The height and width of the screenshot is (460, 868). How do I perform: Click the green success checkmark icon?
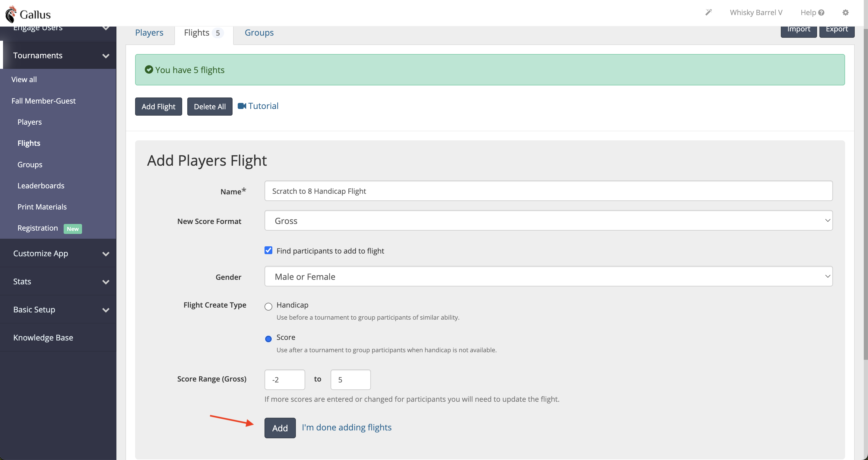(149, 69)
